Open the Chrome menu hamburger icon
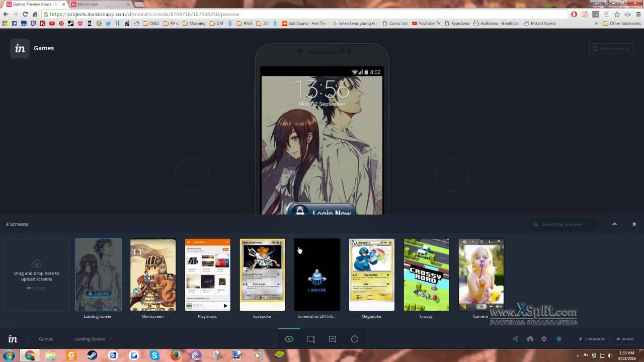 (x=637, y=14)
